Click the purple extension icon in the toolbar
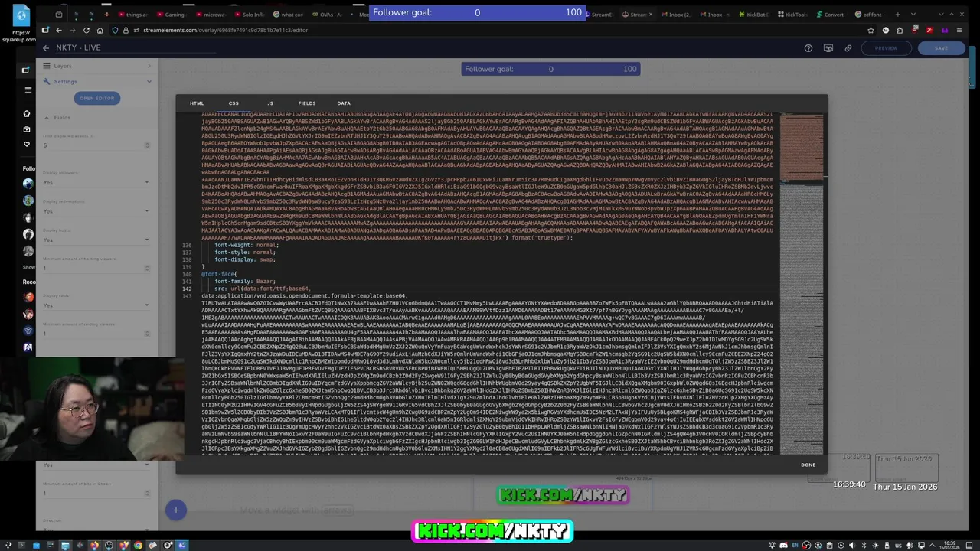Screen dimensions: 980x551 click(945, 30)
